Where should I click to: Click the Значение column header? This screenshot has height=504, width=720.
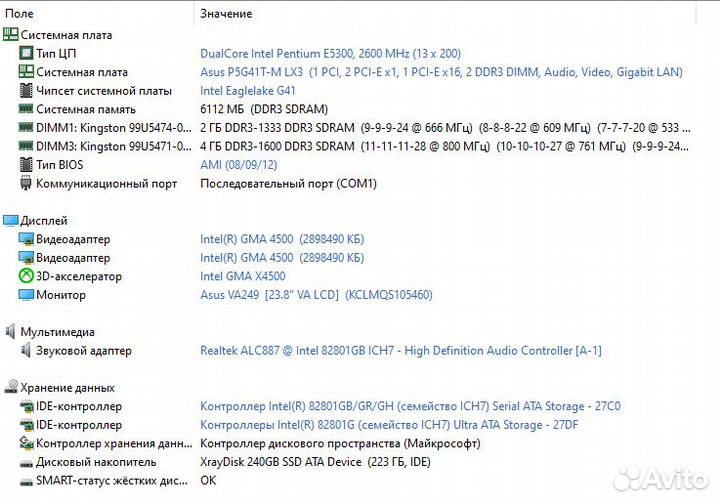point(226,13)
